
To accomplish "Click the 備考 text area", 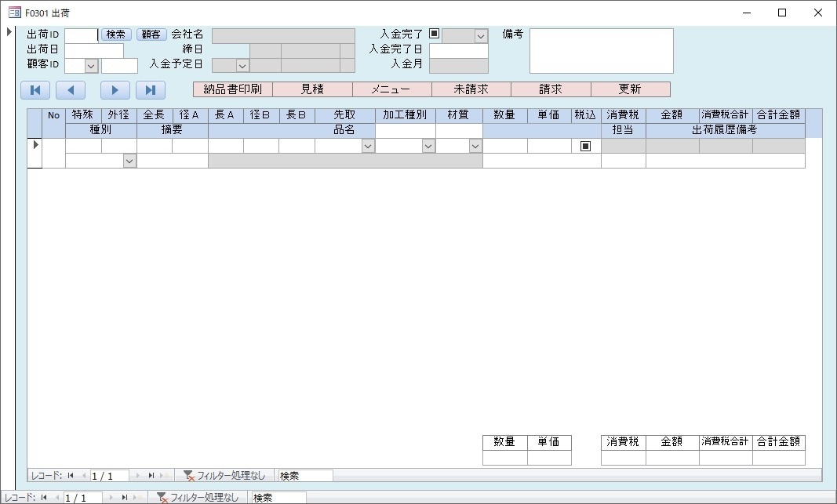I will point(602,51).
